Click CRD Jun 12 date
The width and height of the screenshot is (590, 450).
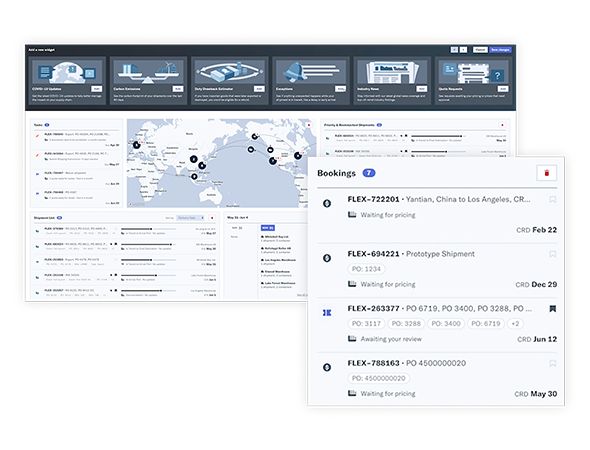537,339
